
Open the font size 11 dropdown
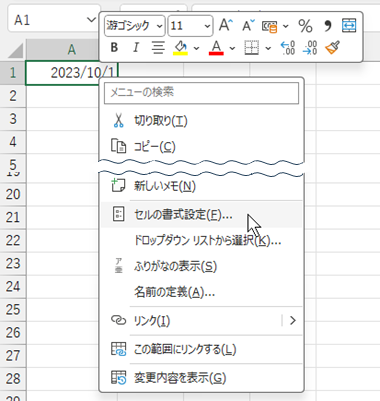click(207, 26)
